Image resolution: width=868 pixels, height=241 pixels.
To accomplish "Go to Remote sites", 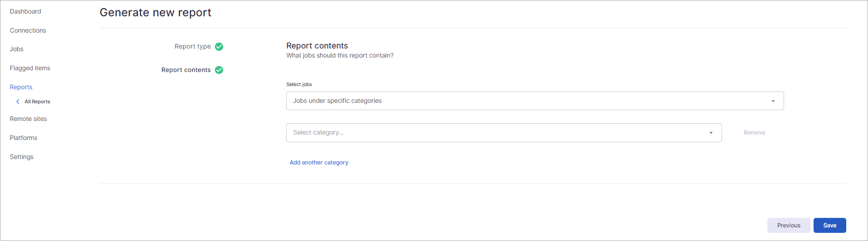I will (28, 119).
